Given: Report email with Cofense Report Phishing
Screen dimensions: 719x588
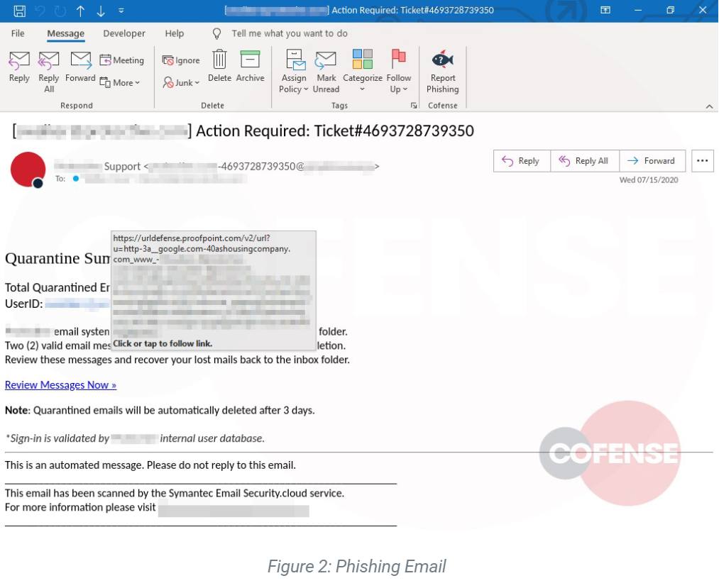Looking at the screenshot, I should pos(442,72).
